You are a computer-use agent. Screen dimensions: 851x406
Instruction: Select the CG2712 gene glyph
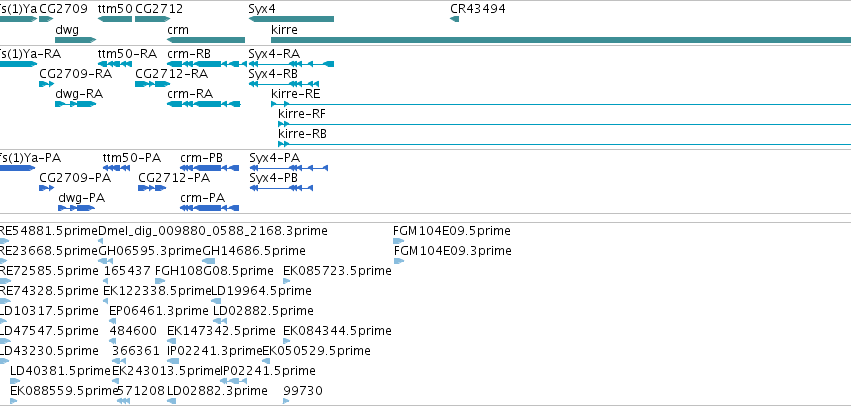pos(153,20)
